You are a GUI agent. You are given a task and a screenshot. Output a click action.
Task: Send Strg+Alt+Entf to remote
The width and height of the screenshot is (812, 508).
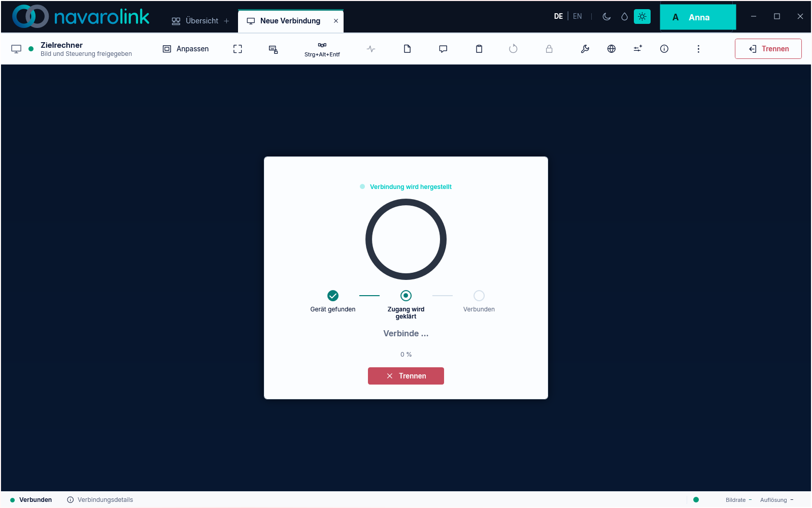[x=322, y=49]
